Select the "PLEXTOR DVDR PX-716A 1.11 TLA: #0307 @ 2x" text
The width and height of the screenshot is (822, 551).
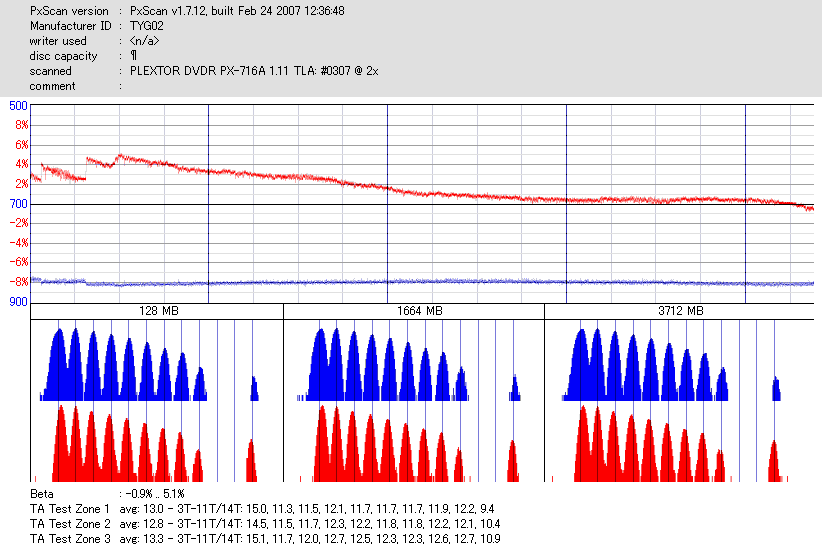tap(254, 71)
